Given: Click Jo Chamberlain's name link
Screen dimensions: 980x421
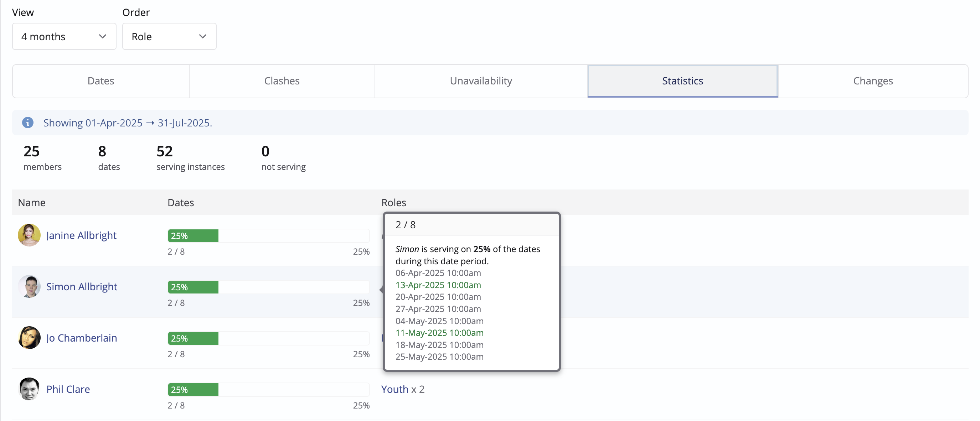Looking at the screenshot, I should coord(81,338).
